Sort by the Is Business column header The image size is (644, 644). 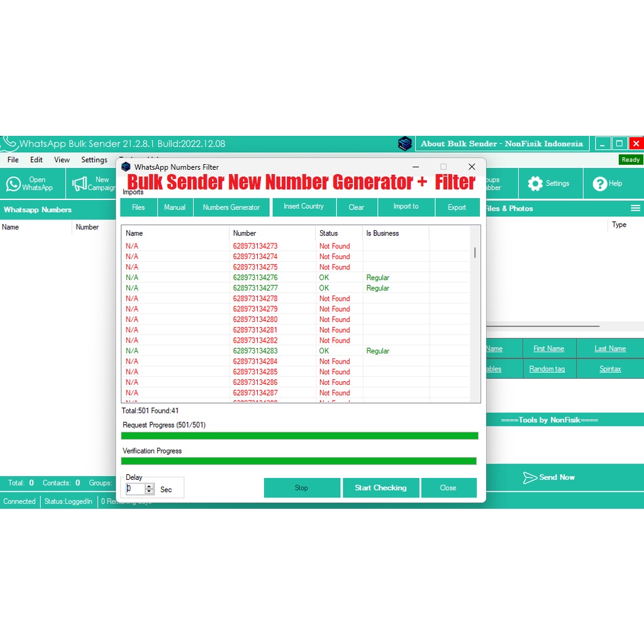pos(396,233)
